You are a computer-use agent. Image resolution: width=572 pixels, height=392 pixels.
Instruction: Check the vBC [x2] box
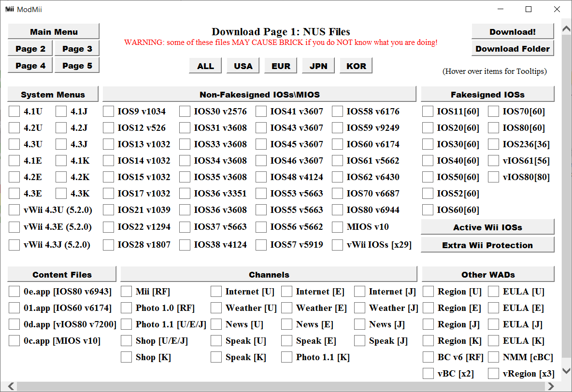pyautogui.click(x=428, y=373)
